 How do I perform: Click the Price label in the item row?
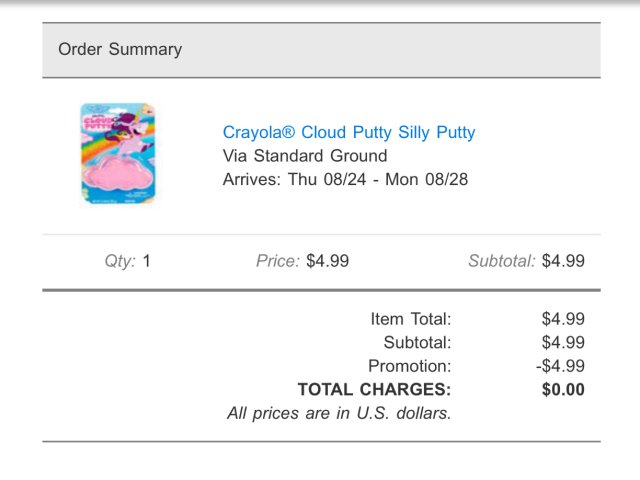point(278,261)
